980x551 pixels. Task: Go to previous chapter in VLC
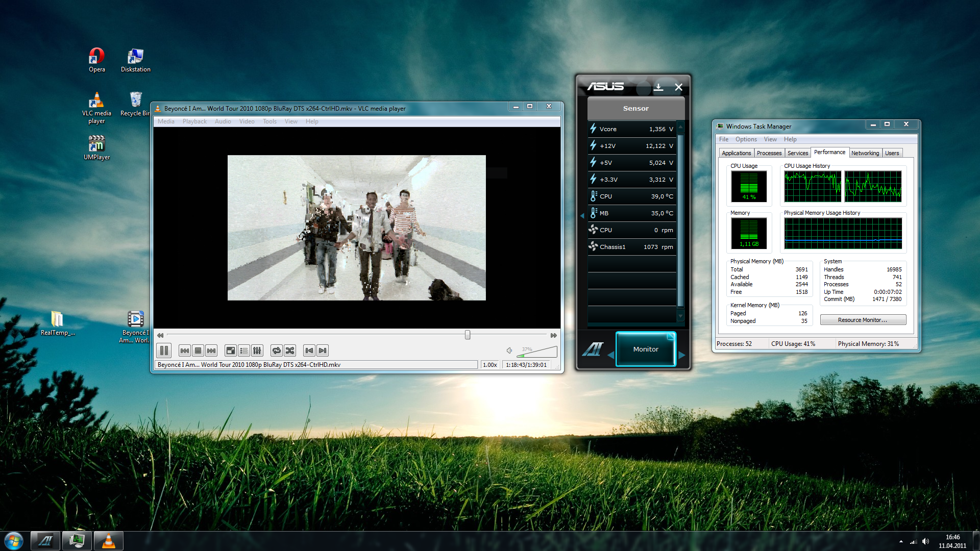click(x=309, y=350)
